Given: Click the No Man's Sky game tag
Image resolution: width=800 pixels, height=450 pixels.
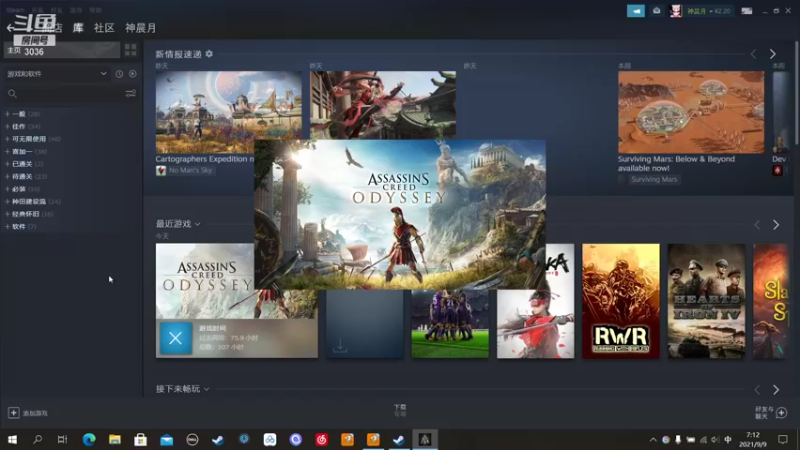Looking at the screenshot, I should pyautogui.click(x=185, y=170).
